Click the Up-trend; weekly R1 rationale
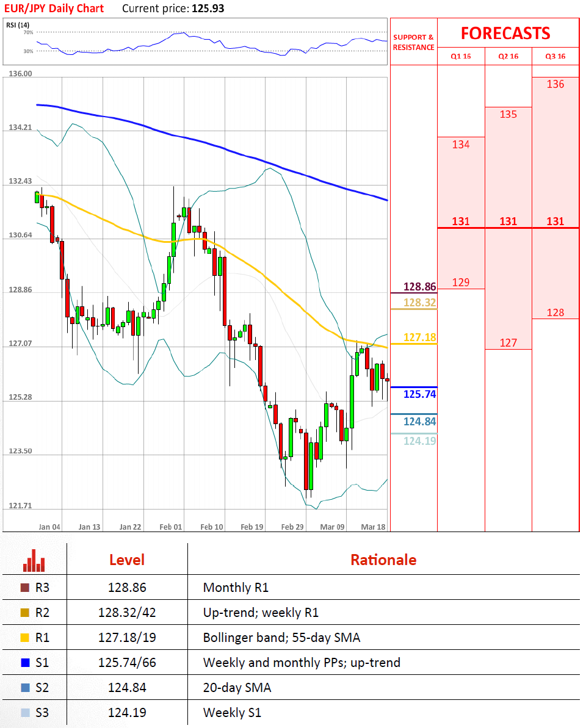This screenshot has height=728, width=586. click(261, 613)
